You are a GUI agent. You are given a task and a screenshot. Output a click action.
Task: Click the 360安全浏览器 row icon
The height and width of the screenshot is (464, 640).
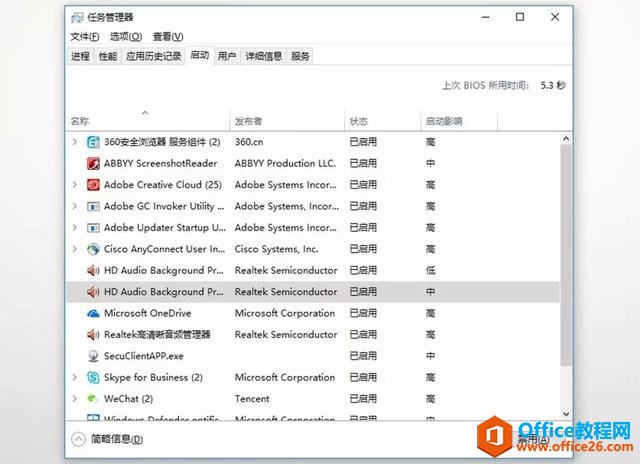coord(93,142)
